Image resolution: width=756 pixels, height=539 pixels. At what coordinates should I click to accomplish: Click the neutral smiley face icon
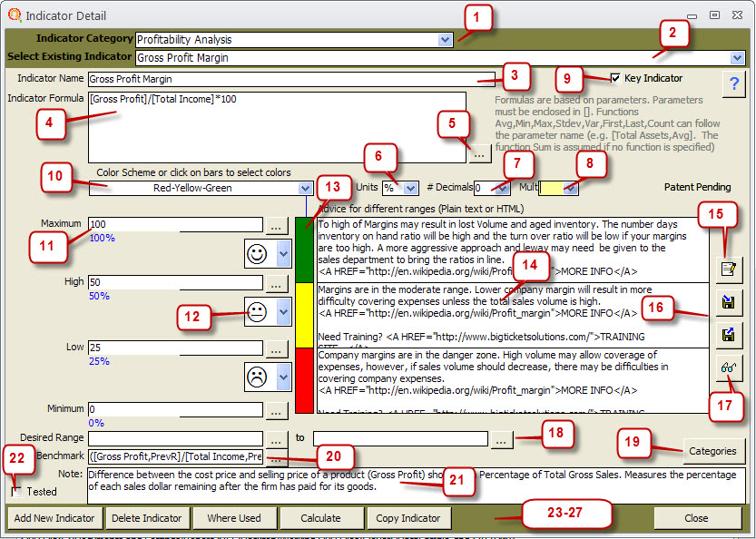(260, 313)
